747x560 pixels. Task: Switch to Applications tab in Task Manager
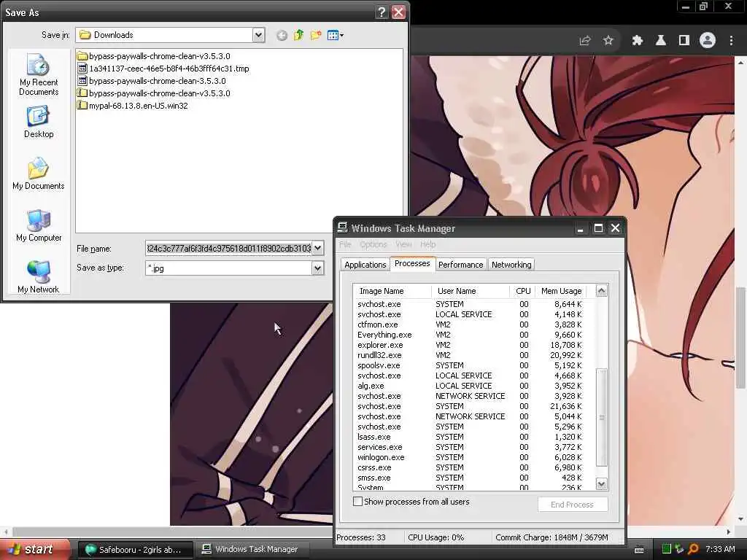pyautogui.click(x=365, y=265)
